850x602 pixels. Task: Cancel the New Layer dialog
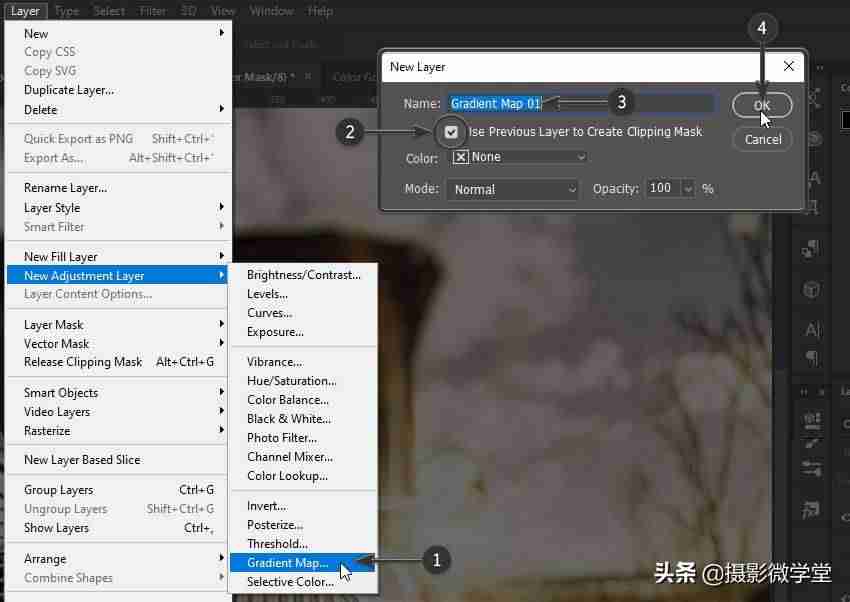[763, 140]
